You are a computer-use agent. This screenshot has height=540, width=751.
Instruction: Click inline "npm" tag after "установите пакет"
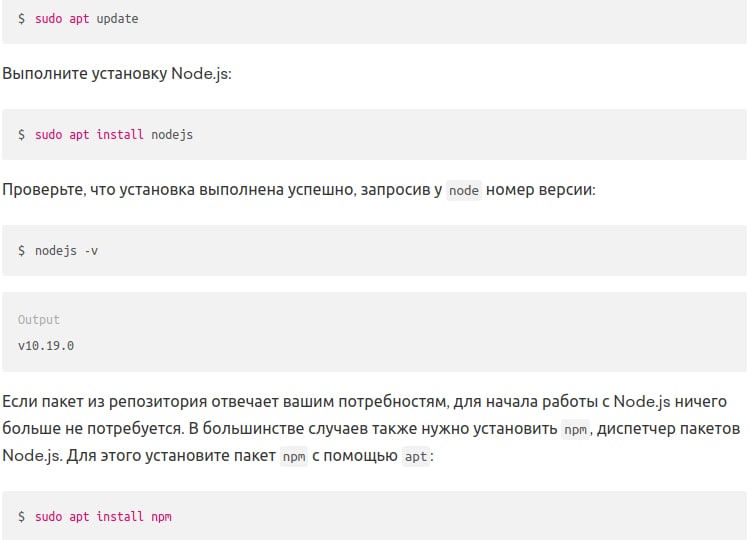[x=293, y=457]
